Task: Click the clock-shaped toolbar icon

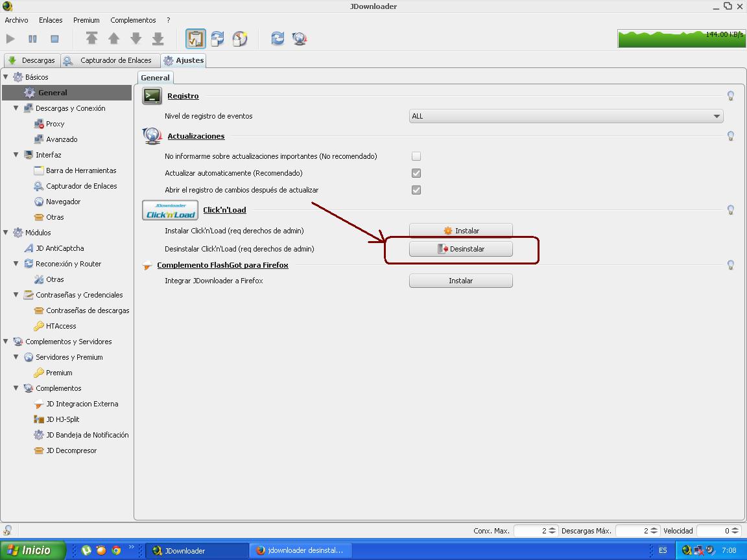Action: pyautogui.click(x=240, y=39)
